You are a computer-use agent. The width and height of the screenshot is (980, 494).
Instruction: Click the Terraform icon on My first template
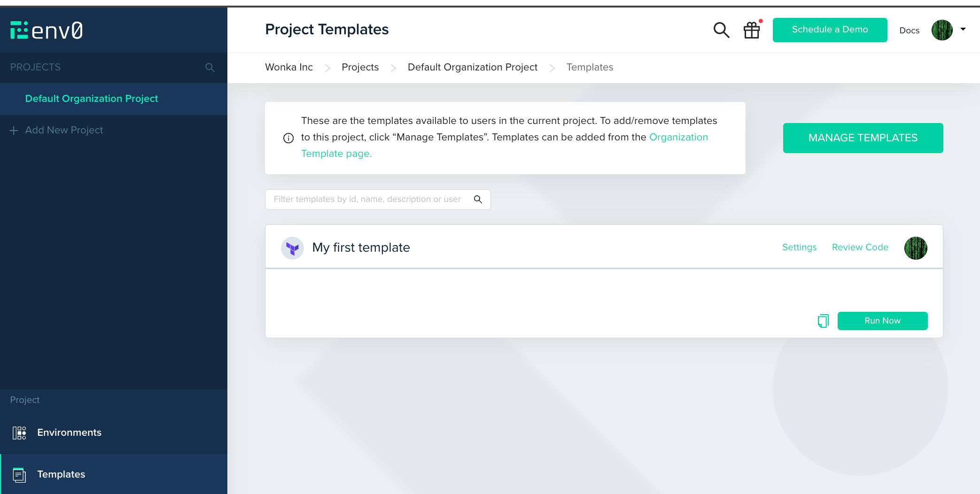pos(292,248)
